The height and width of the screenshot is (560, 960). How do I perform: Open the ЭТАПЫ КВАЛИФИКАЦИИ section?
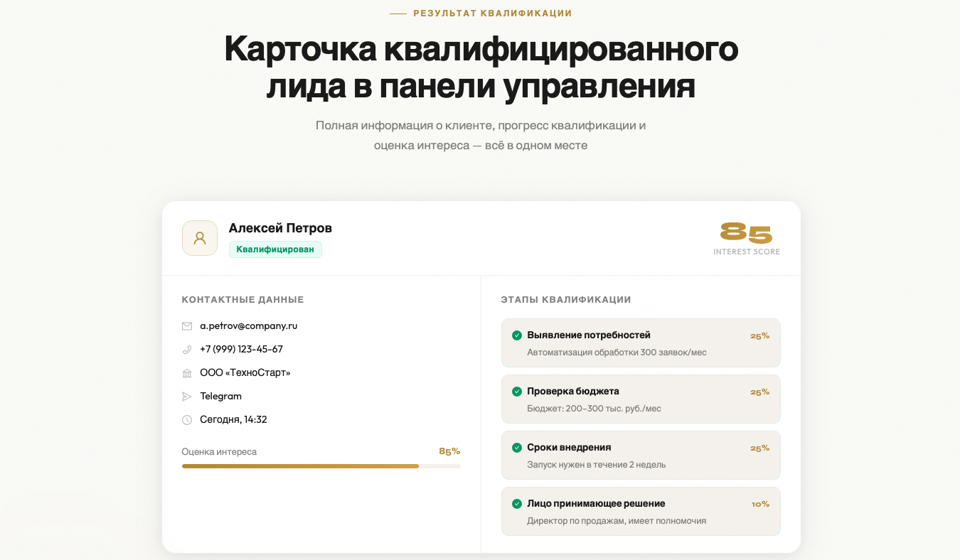[565, 299]
